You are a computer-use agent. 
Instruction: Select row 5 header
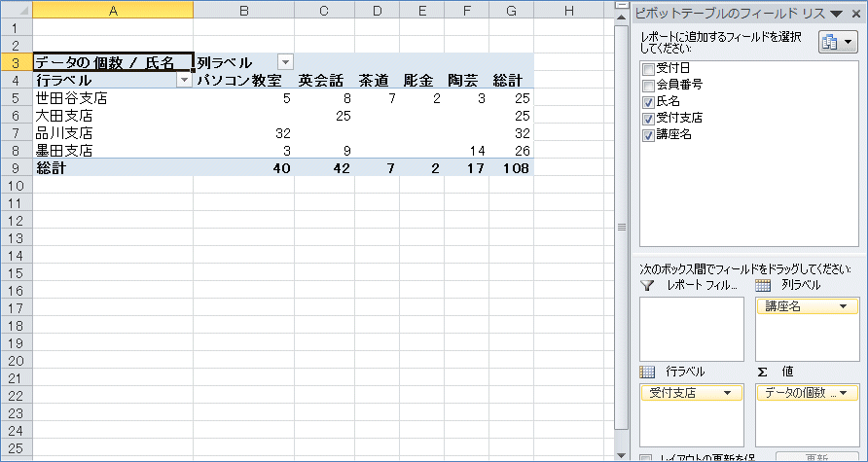coord(16,98)
